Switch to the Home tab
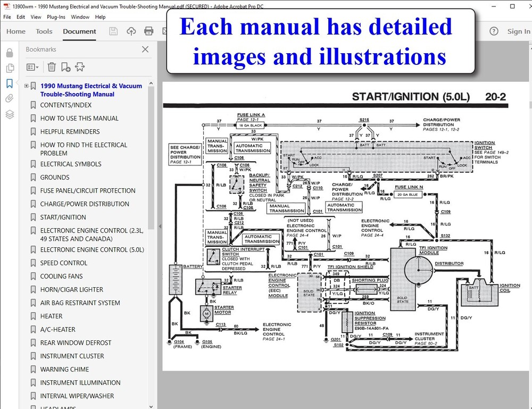The width and height of the screenshot is (532, 409). click(16, 31)
